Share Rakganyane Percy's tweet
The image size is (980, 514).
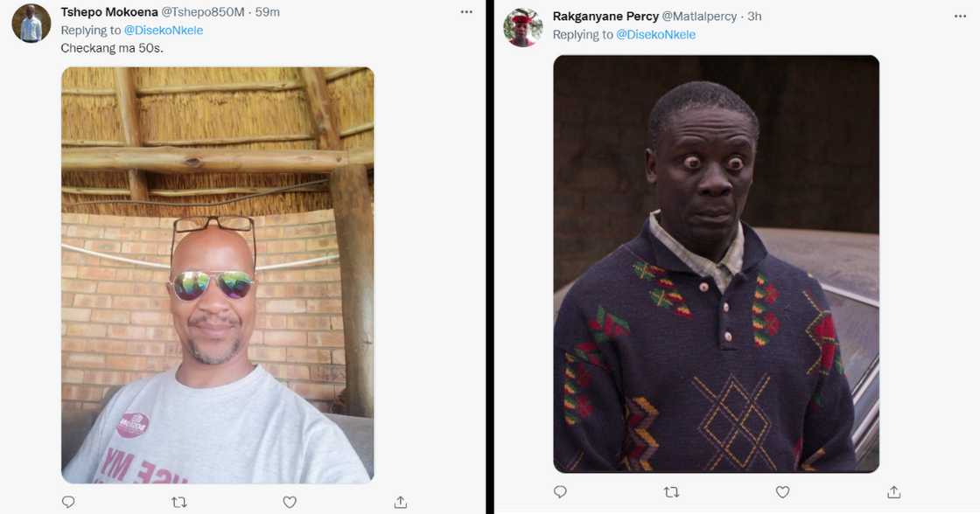pos(893,492)
